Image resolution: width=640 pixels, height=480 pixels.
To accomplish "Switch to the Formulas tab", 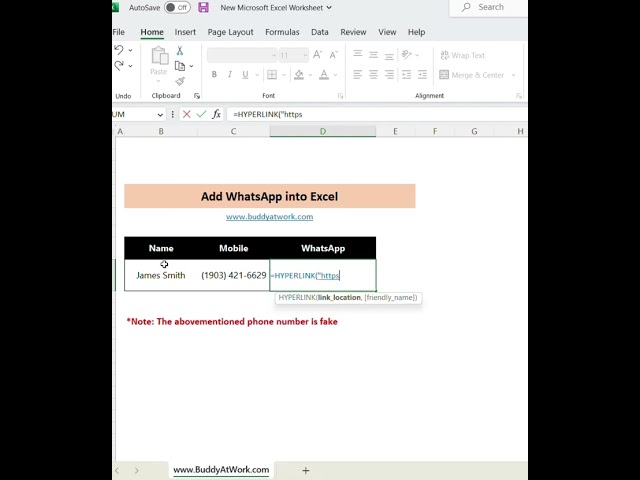I will [x=282, y=32].
